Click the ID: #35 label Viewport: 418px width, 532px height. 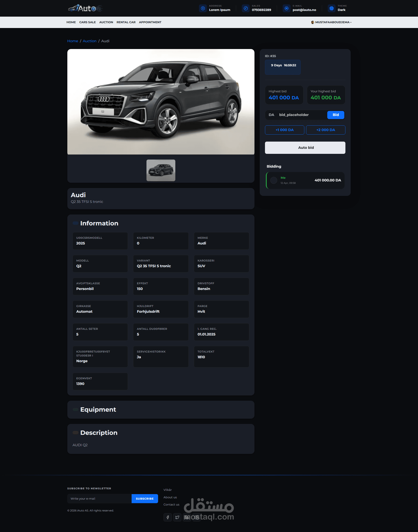tap(270, 56)
